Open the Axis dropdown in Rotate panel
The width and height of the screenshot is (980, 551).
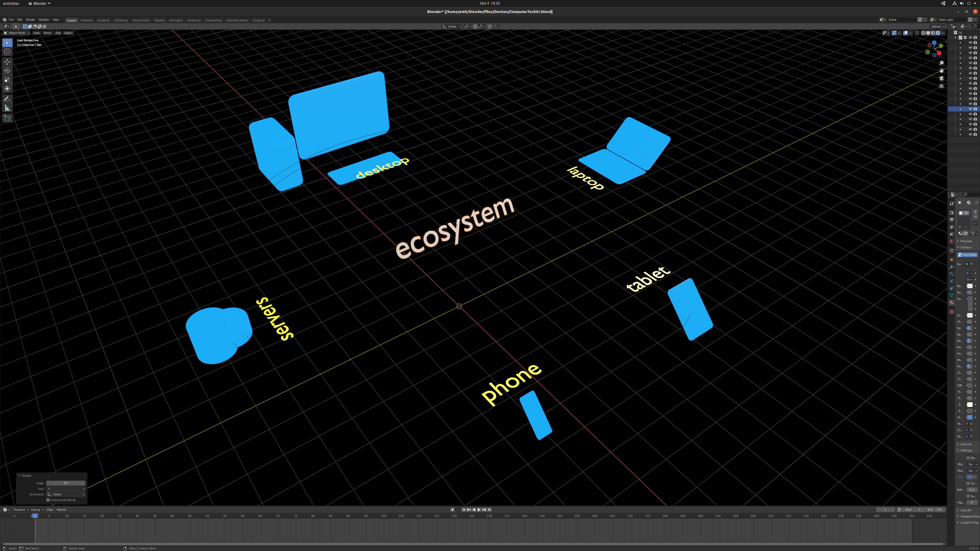click(66, 489)
